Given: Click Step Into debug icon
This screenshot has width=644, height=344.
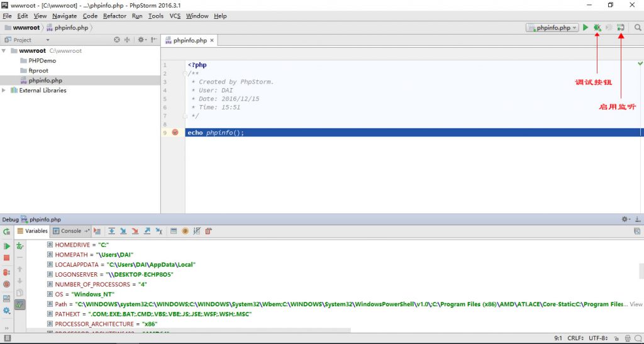Looking at the screenshot, I should [x=123, y=231].
